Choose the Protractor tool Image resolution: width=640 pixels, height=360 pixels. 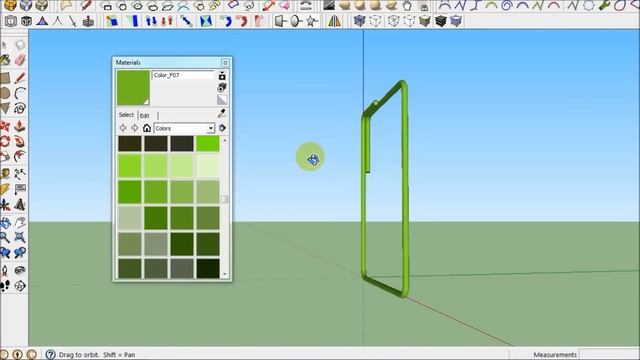click(x=5, y=189)
